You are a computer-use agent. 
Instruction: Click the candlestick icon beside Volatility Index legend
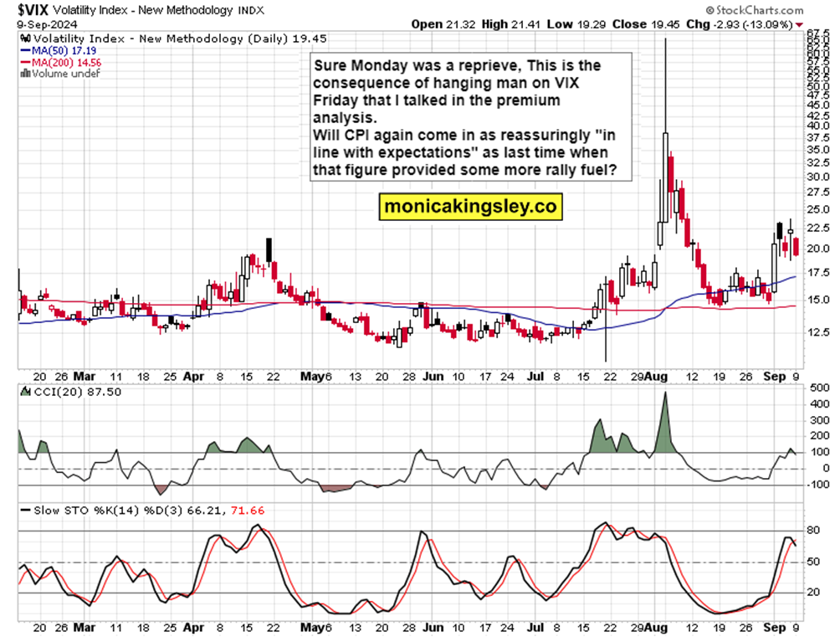[x=25, y=39]
